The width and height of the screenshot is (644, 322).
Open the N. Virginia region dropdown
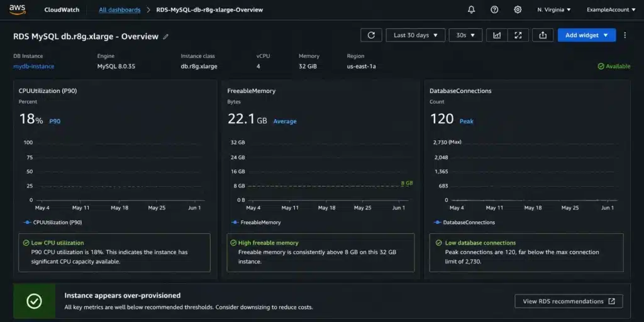(554, 9)
